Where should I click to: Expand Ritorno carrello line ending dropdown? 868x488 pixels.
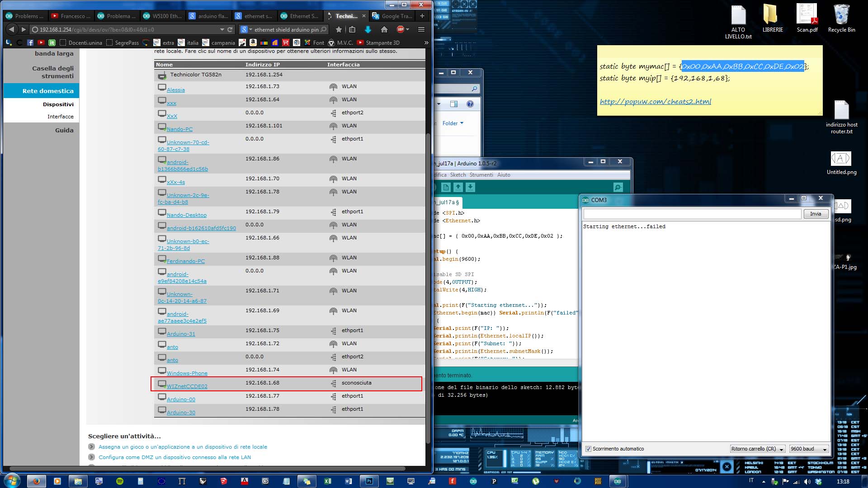757,449
